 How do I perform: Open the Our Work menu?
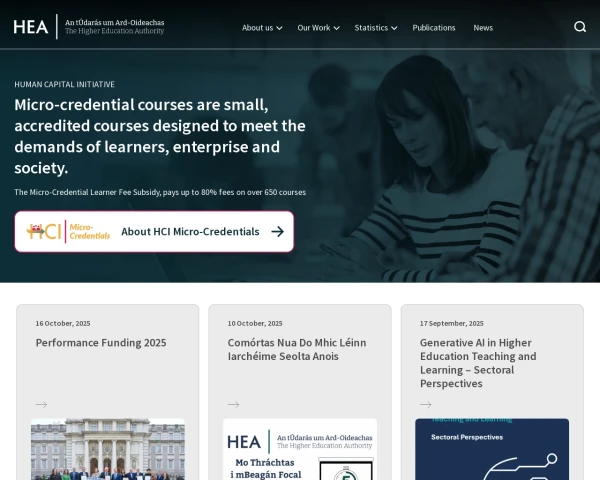click(318, 28)
